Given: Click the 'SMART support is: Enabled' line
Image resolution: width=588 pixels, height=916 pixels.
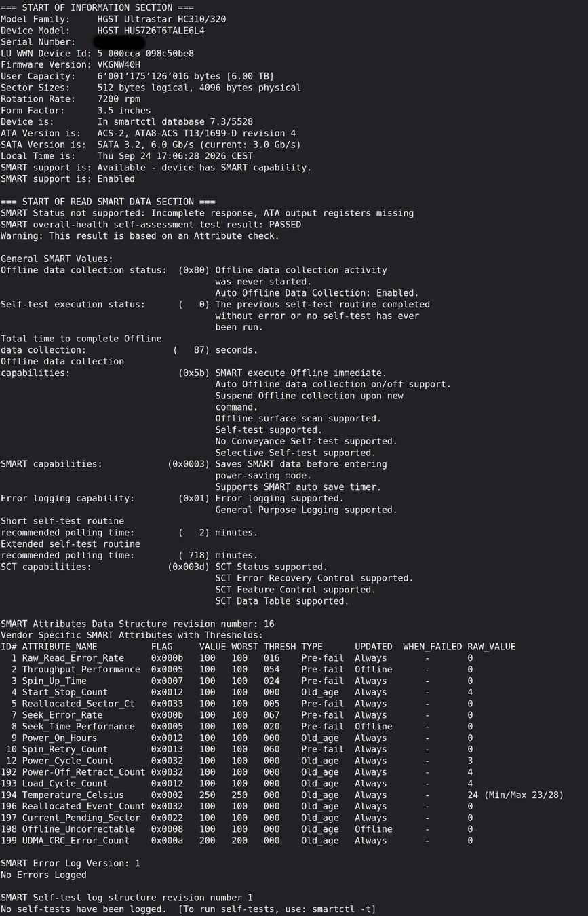Looking at the screenshot, I should tap(68, 178).
